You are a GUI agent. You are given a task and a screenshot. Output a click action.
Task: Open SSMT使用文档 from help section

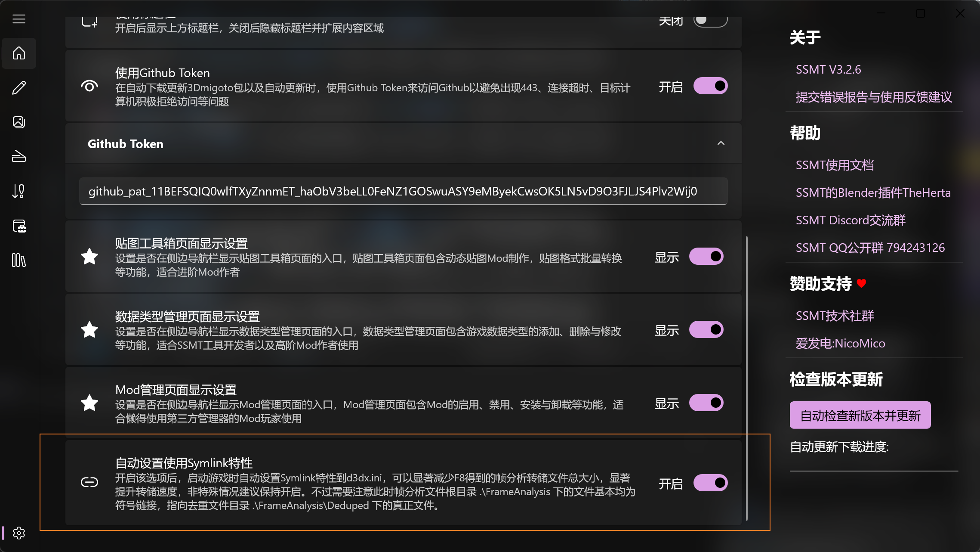[x=835, y=165]
